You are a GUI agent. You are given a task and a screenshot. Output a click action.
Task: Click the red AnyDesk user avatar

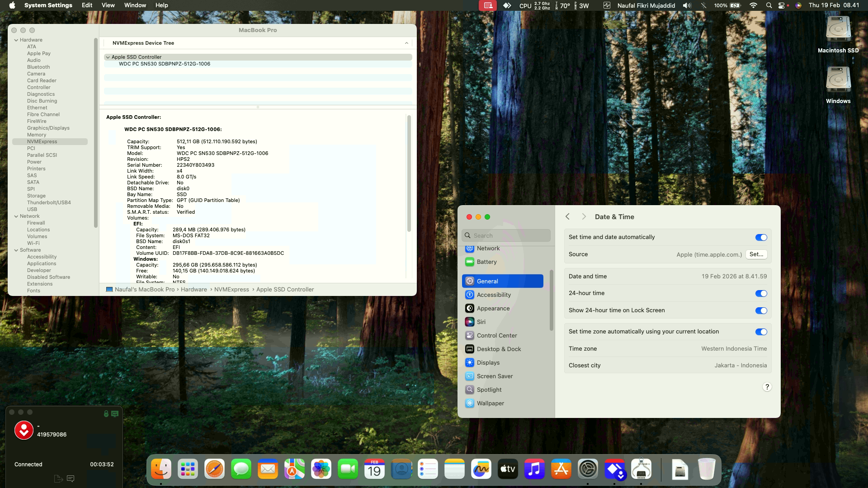pos(24,430)
